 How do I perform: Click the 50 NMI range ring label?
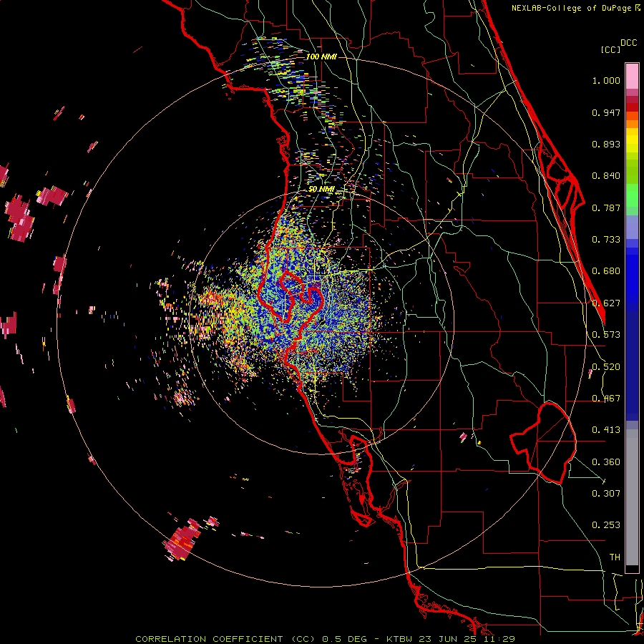[321, 189]
